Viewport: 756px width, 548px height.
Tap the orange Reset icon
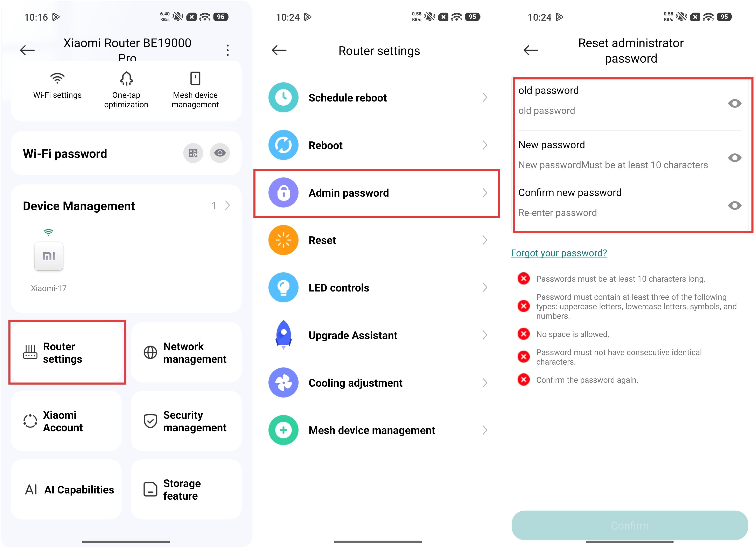tap(283, 240)
